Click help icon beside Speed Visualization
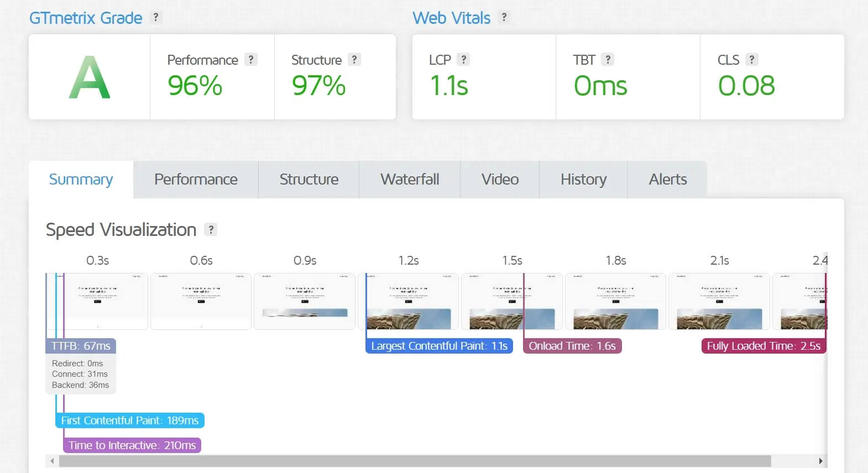 (x=211, y=230)
